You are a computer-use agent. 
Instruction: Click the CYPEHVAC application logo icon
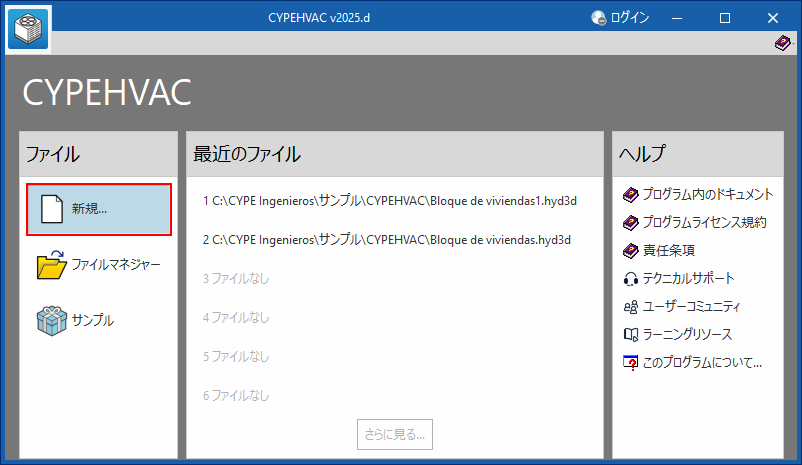coord(28,30)
